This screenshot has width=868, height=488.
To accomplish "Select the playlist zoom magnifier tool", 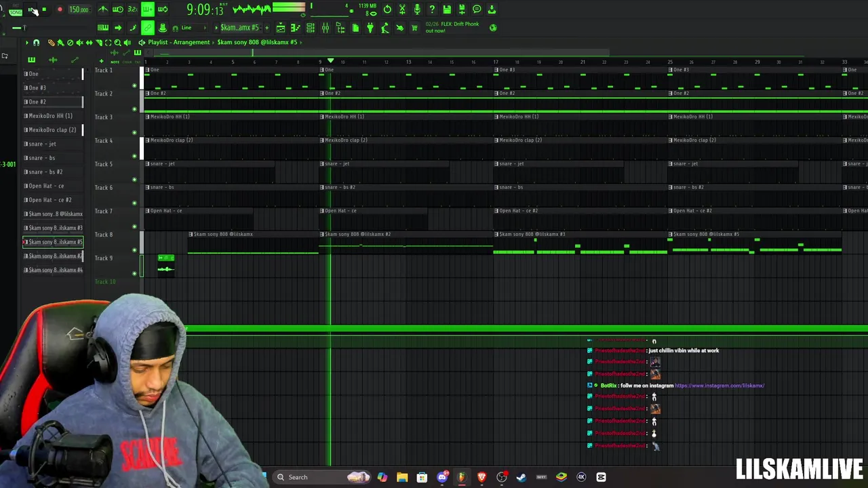I will tap(117, 43).
